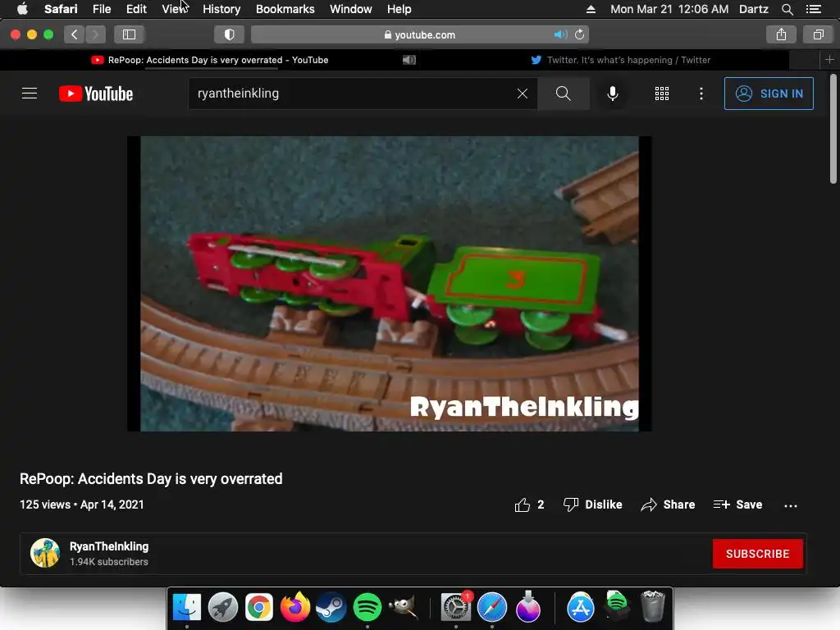The width and height of the screenshot is (840, 630).
Task: Switch to Safari in the Dock
Action: tap(492, 607)
